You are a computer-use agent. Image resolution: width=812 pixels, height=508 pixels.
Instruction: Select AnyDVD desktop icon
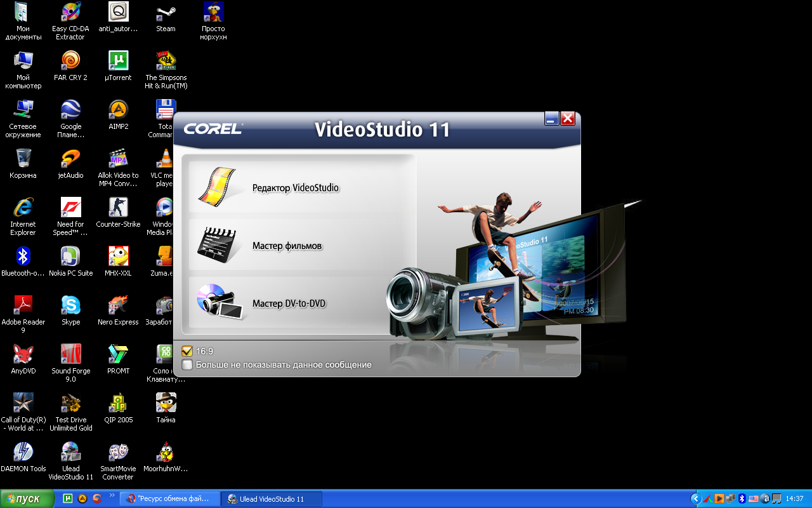click(x=23, y=359)
